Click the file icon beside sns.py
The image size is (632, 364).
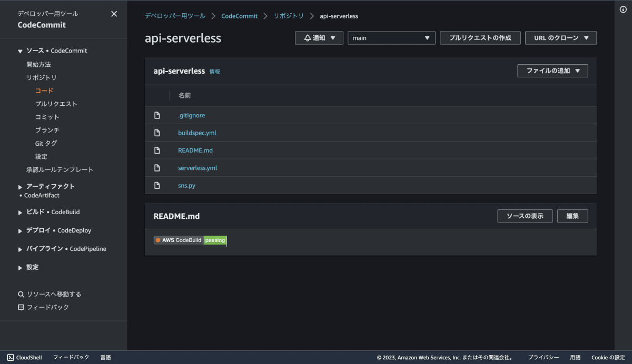[157, 185]
